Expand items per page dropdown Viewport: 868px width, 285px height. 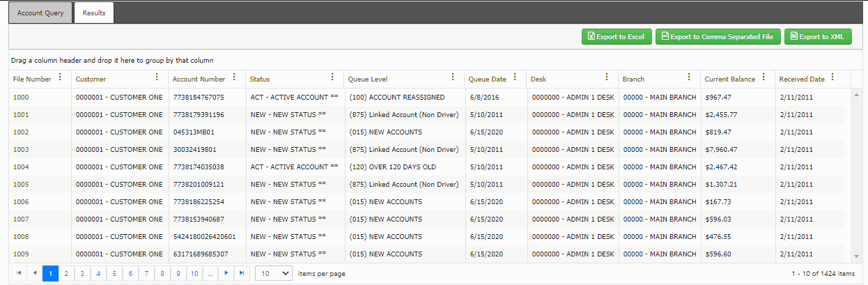tap(273, 273)
